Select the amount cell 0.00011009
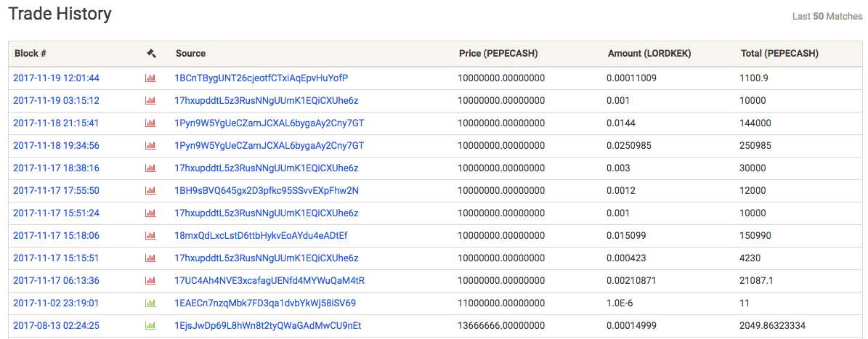This screenshot has width=868, height=339. point(632,78)
